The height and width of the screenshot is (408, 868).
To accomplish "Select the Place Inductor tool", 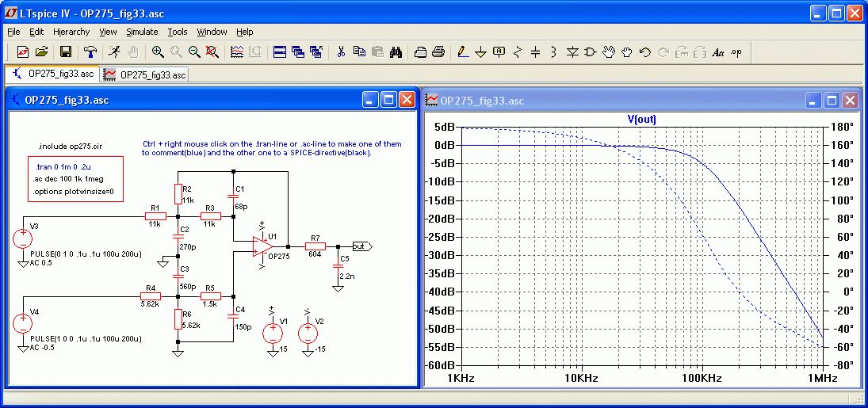I will [x=553, y=52].
